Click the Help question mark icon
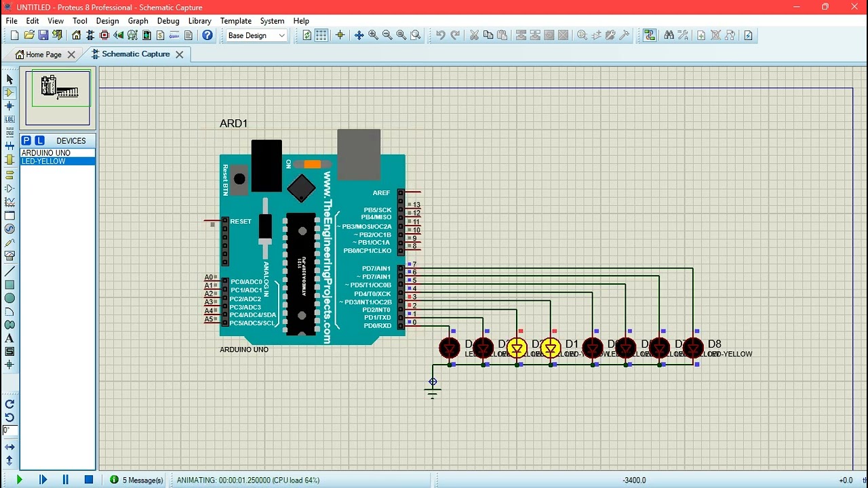This screenshot has height=488, width=868. [208, 35]
